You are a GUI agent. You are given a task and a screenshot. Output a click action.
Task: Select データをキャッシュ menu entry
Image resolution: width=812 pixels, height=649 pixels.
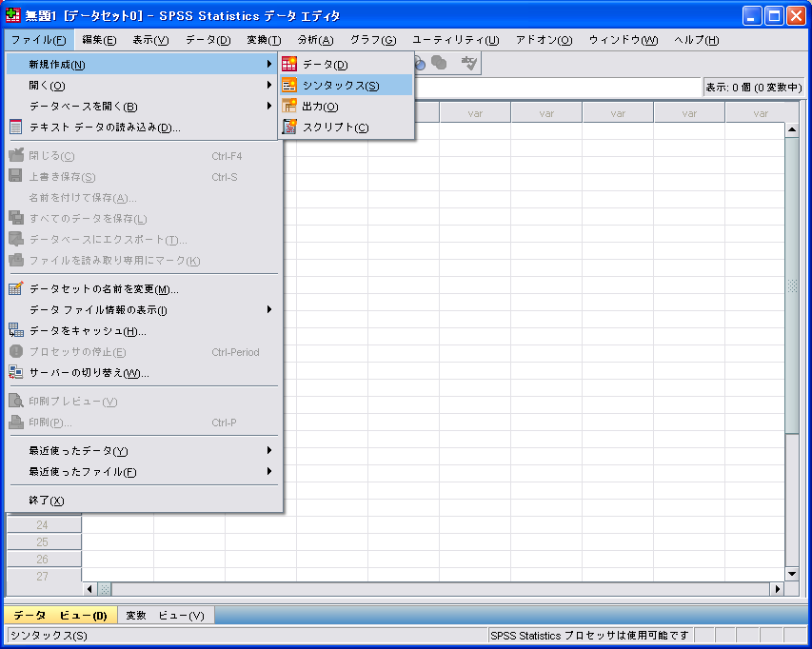tap(88, 331)
